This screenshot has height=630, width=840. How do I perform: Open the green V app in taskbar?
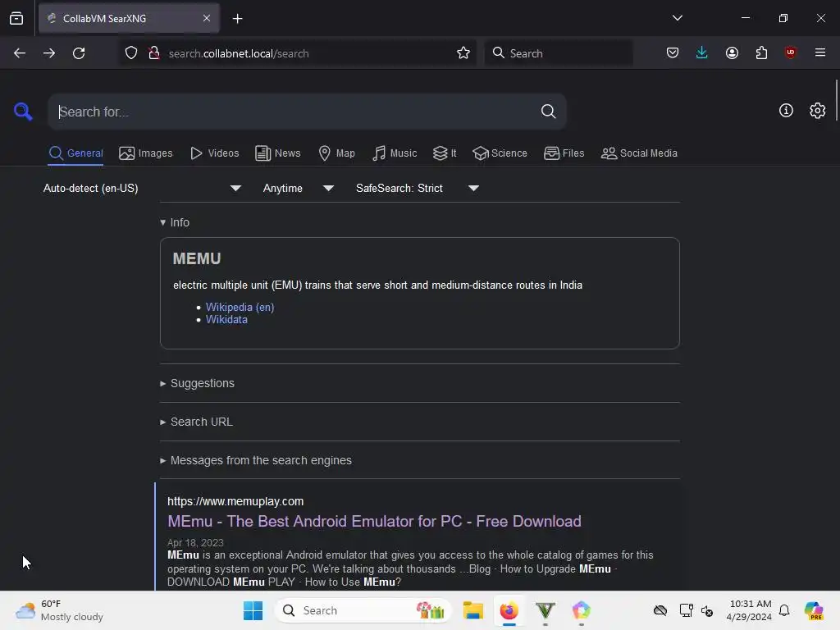click(545, 610)
